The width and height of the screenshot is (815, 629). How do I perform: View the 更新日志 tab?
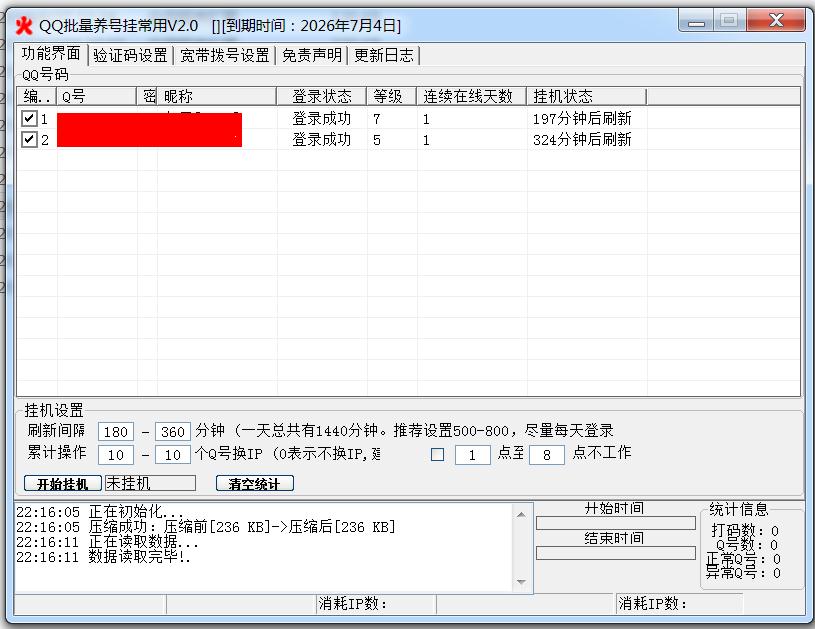click(x=384, y=55)
